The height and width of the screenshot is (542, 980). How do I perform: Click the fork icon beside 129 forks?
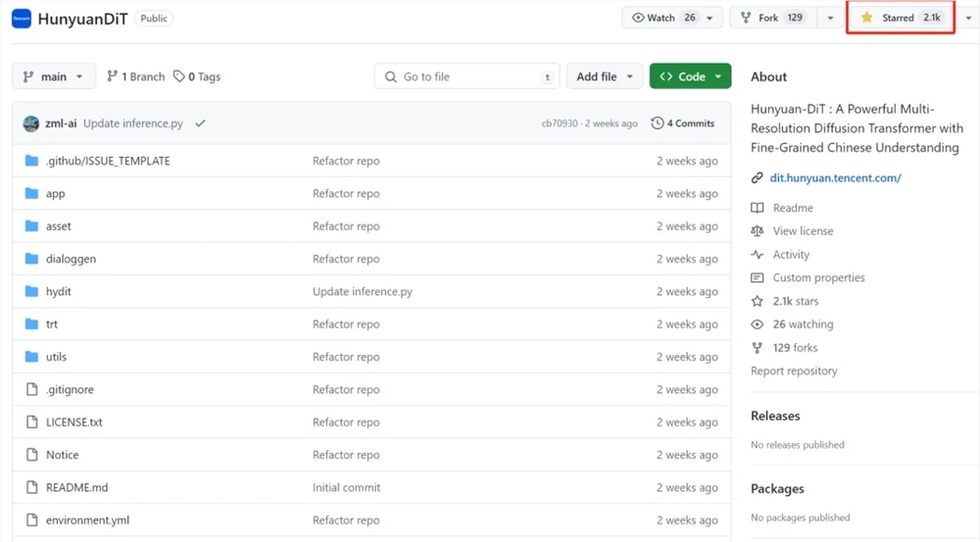click(x=757, y=348)
